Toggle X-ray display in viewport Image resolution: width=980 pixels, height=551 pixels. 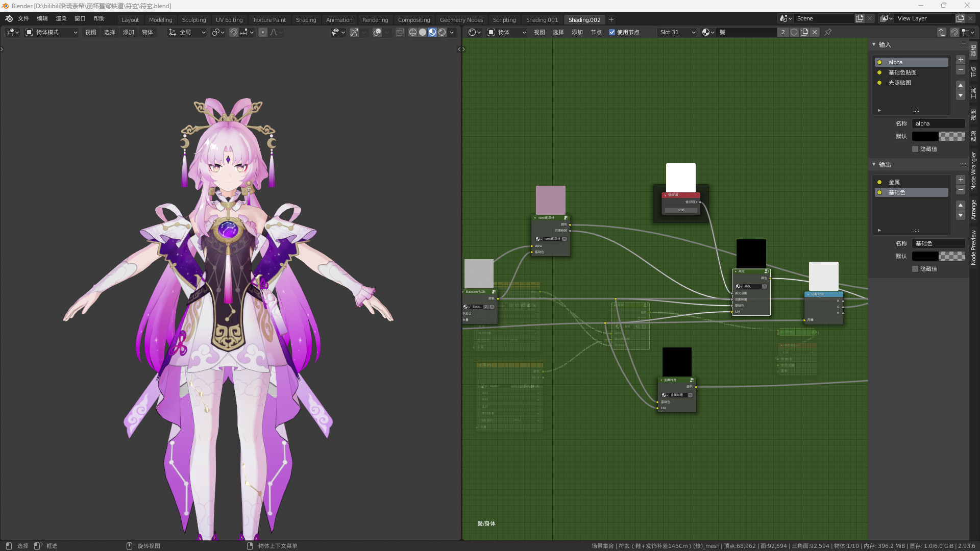pos(400,32)
